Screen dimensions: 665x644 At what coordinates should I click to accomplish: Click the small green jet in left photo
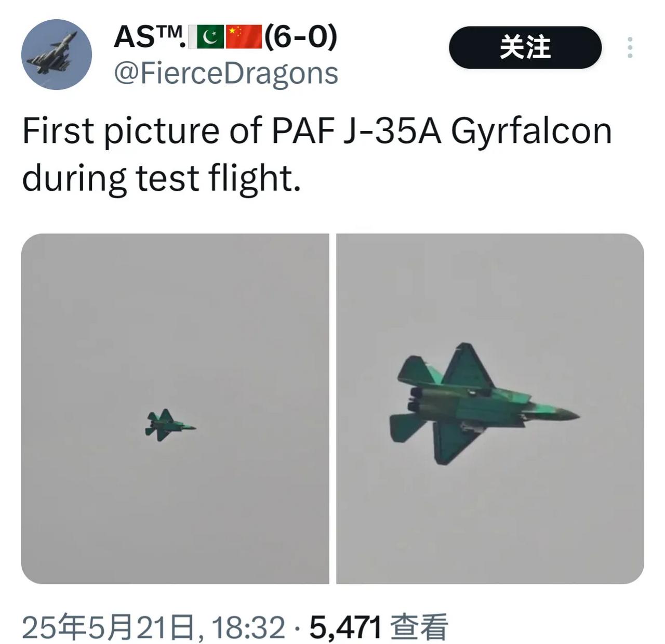tap(170, 425)
